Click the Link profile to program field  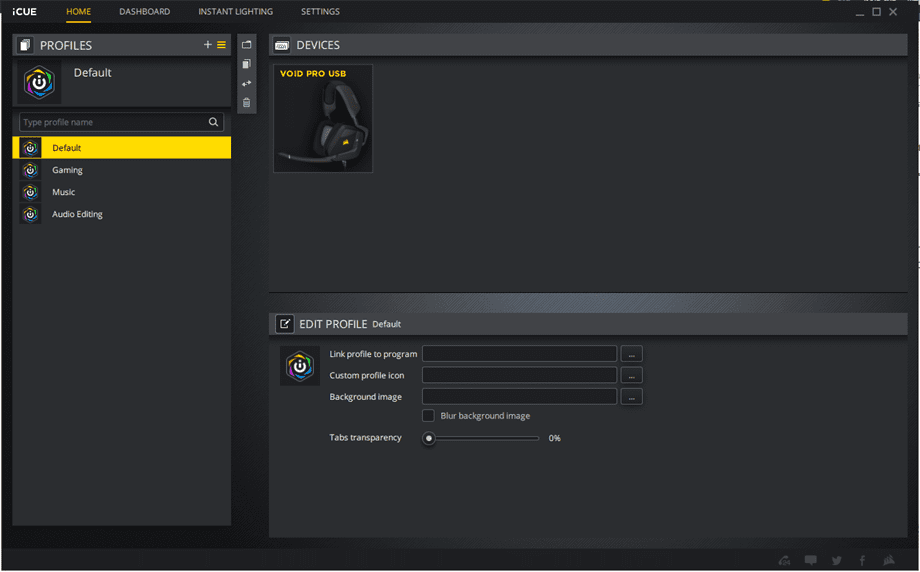tap(520, 354)
